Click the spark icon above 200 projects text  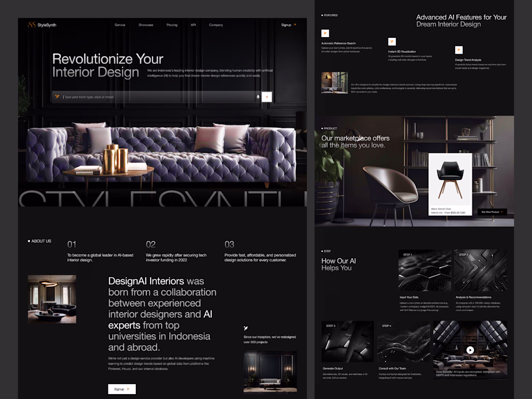pyautogui.click(x=246, y=328)
